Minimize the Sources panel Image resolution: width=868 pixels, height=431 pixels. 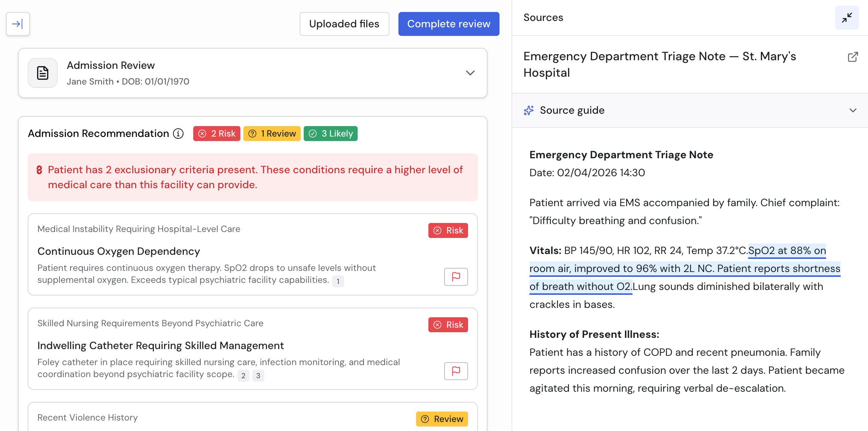point(847,18)
